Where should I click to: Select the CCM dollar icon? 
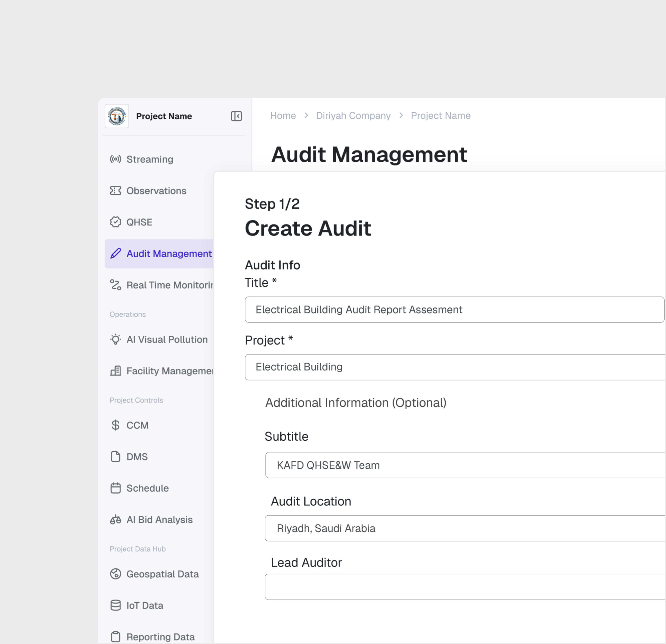pyautogui.click(x=116, y=425)
